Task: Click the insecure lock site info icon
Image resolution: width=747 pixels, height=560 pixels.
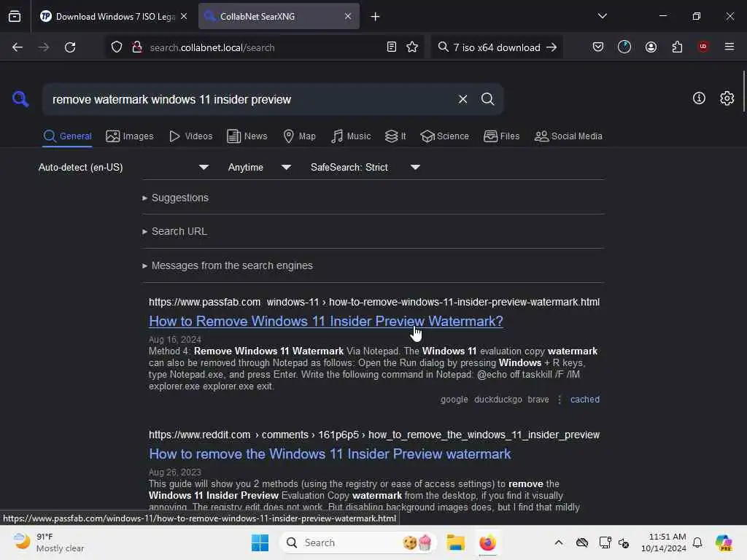Action: 137,47
